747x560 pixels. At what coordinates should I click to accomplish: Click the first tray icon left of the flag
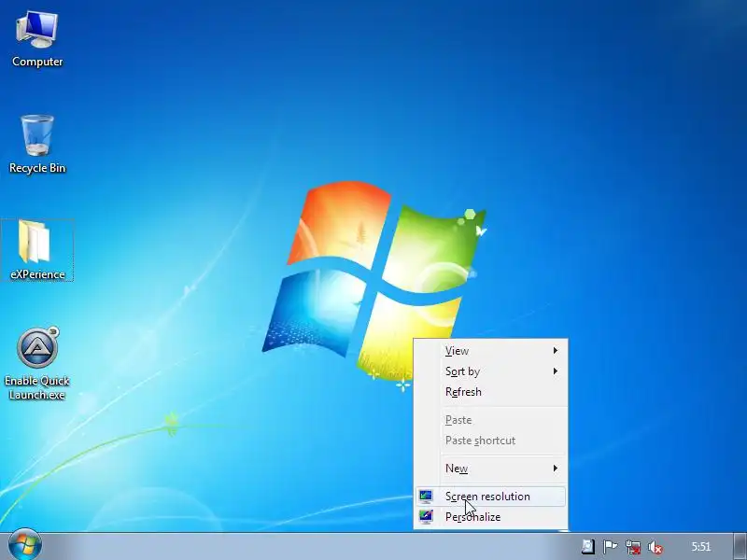[x=588, y=547]
